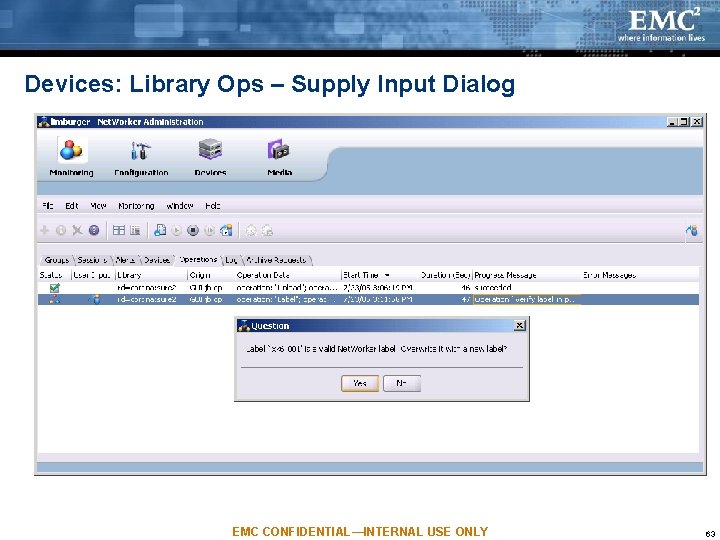Click the greyed-out delete (X) toolbar icon
This screenshot has width=720, height=540.
[x=77, y=230]
